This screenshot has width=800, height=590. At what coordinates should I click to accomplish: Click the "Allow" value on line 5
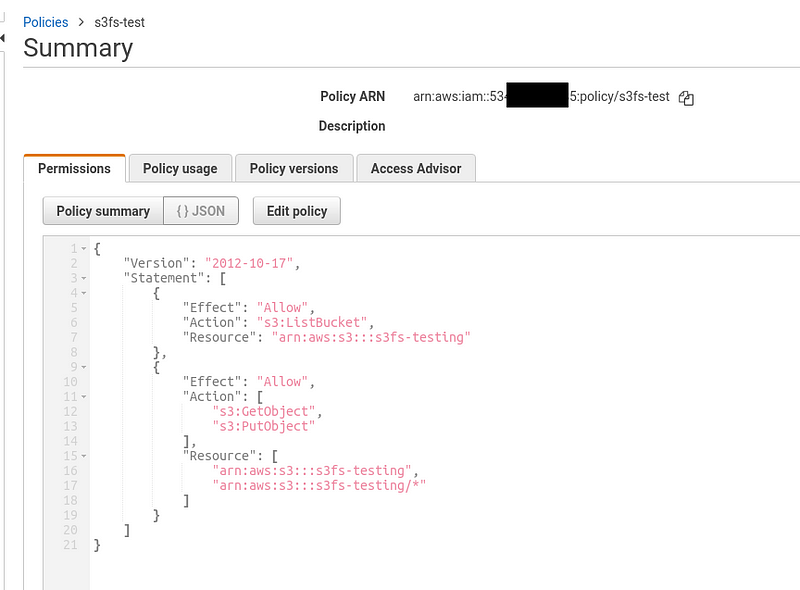(x=282, y=308)
